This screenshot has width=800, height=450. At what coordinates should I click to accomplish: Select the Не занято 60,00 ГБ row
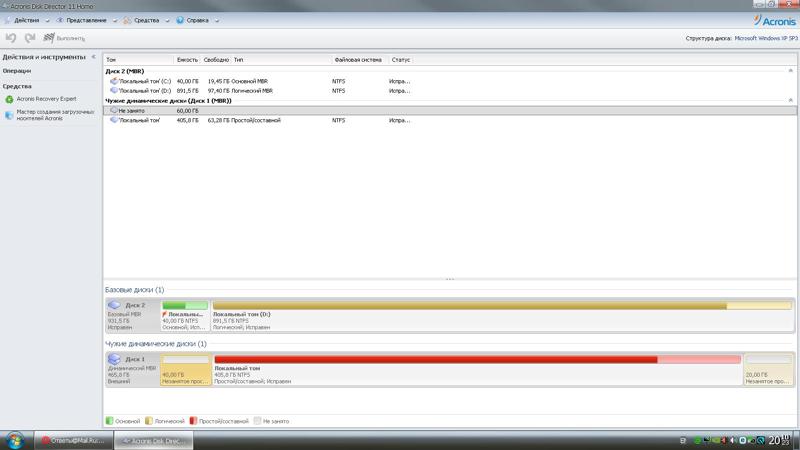(449, 110)
